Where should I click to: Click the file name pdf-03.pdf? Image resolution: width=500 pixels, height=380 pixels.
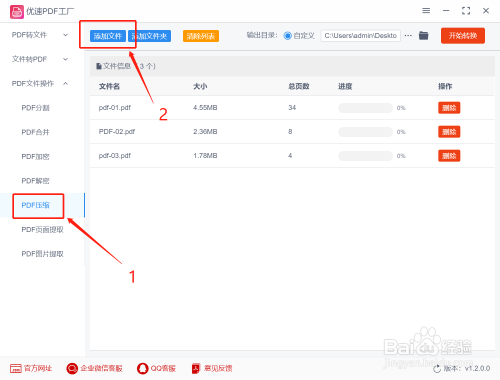(x=115, y=156)
